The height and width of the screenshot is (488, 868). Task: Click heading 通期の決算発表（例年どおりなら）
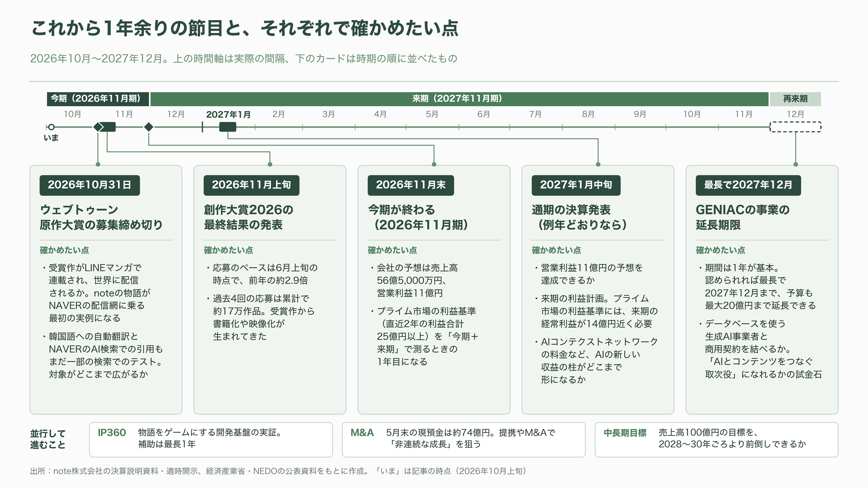(580, 217)
